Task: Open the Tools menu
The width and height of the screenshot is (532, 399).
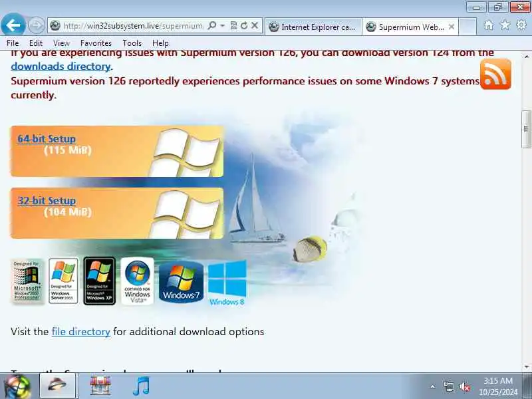Action: 132,43
